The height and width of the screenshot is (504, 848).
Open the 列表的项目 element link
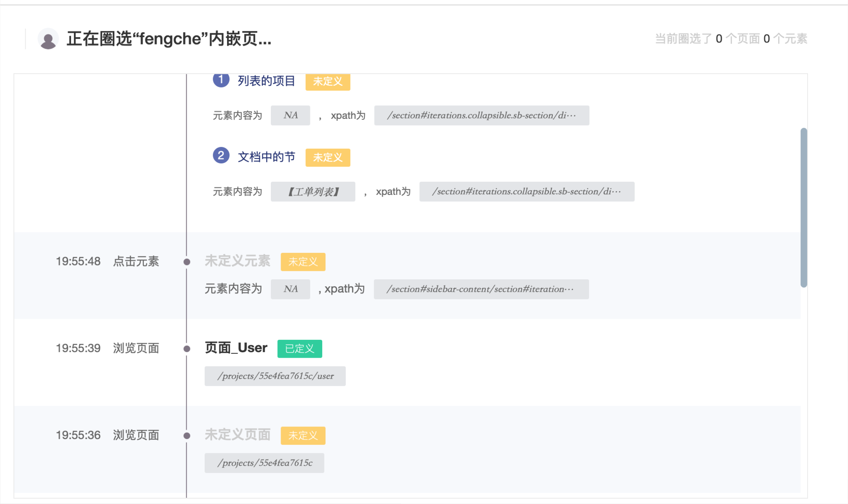pos(266,81)
